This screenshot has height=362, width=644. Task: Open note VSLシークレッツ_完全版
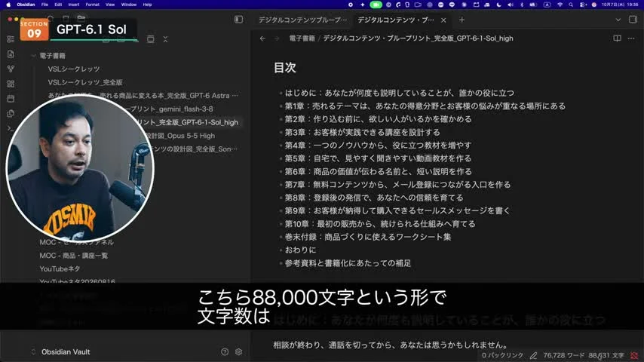pos(85,82)
